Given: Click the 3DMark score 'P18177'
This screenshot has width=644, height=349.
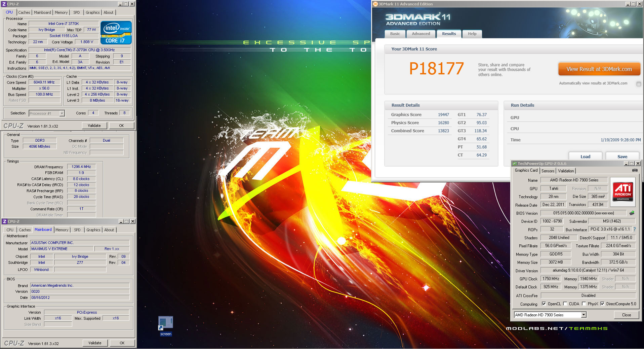Looking at the screenshot, I should [x=436, y=69].
